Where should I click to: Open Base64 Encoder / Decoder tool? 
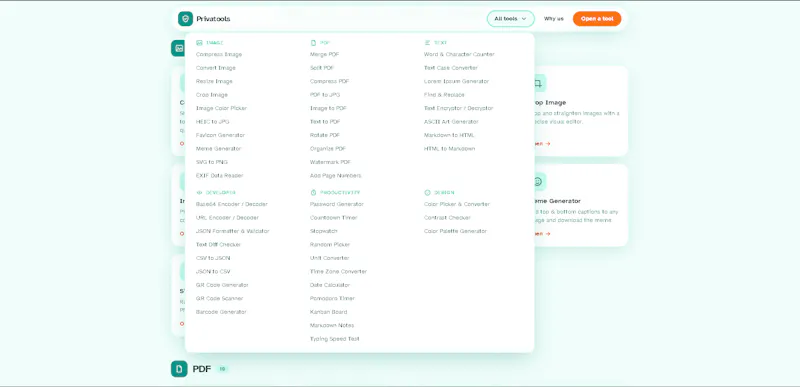pyautogui.click(x=232, y=204)
